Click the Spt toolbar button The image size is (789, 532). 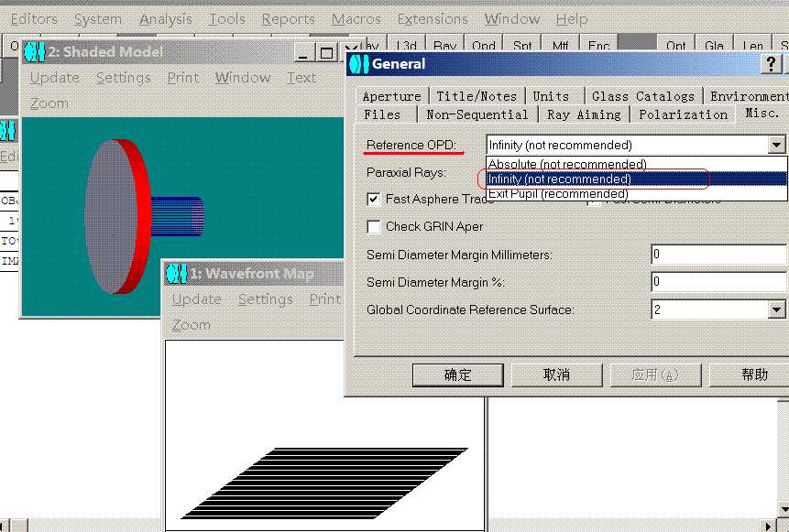[x=522, y=44]
